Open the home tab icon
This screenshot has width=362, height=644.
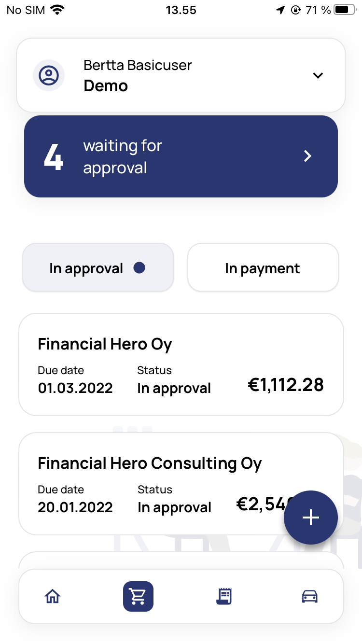tap(52, 597)
